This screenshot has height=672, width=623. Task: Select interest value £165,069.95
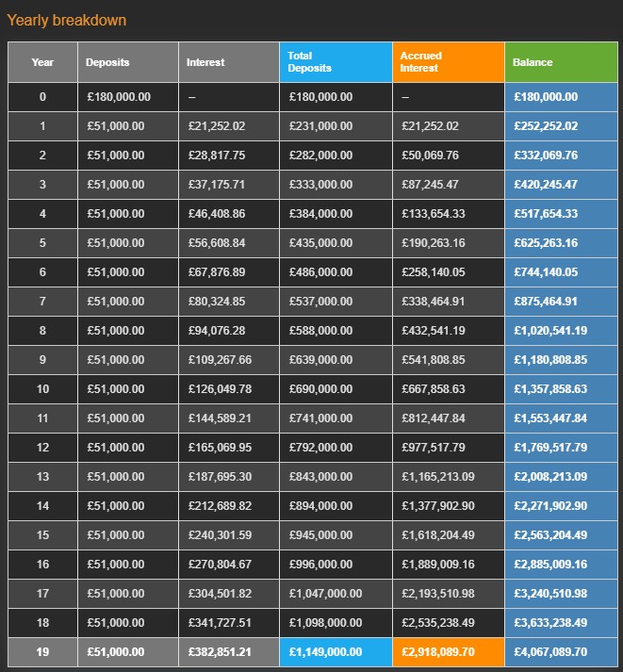click(x=220, y=448)
